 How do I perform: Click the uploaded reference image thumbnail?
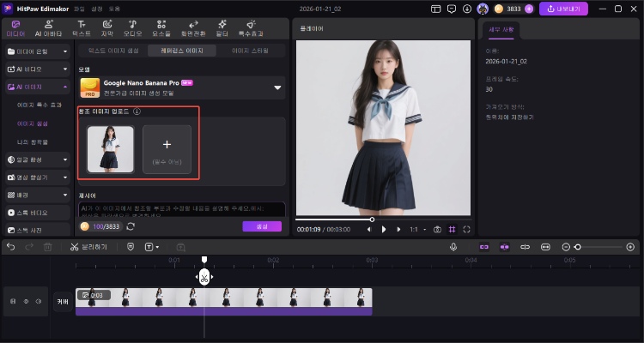pyautogui.click(x=111, y=149)
